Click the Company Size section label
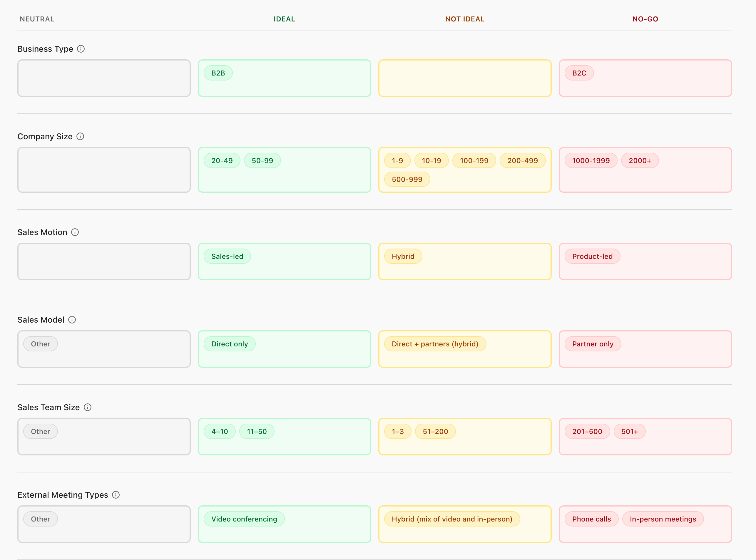This screenshot has width=756, height=560. click(x=45, y=136)
